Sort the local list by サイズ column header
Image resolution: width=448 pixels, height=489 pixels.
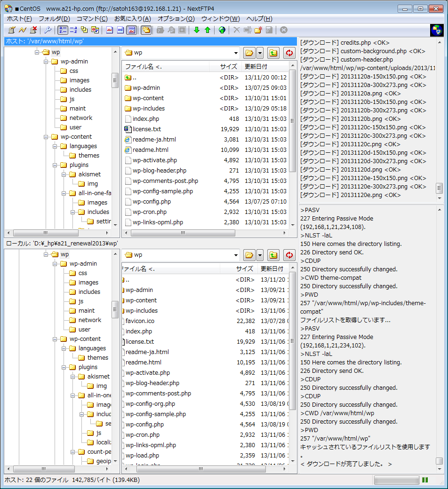tap(239, 268)
